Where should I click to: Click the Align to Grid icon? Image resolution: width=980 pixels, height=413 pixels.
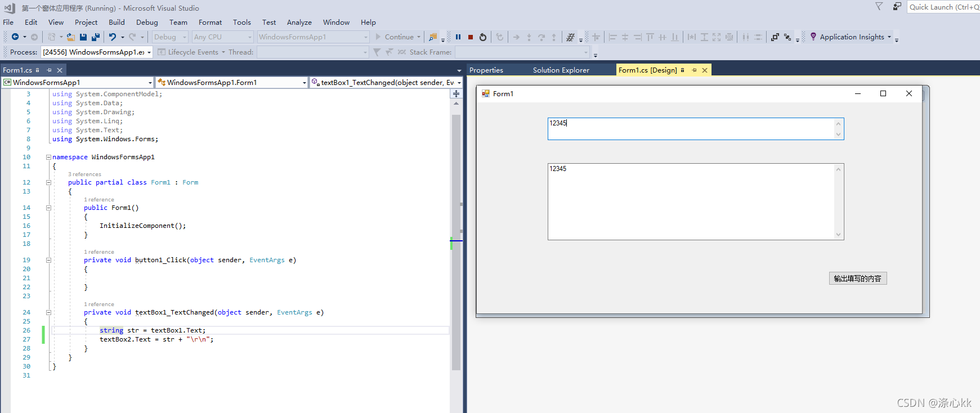point(596,37)
